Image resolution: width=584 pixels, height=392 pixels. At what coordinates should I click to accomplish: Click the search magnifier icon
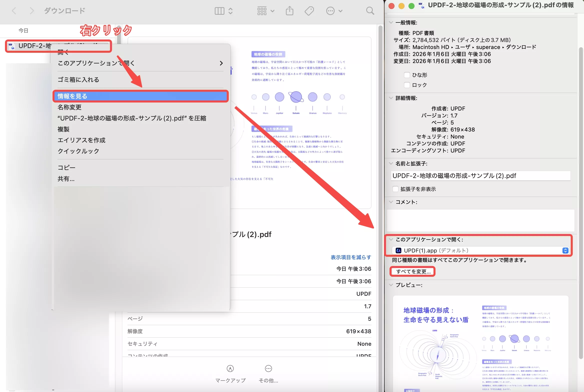coord(370,10)
